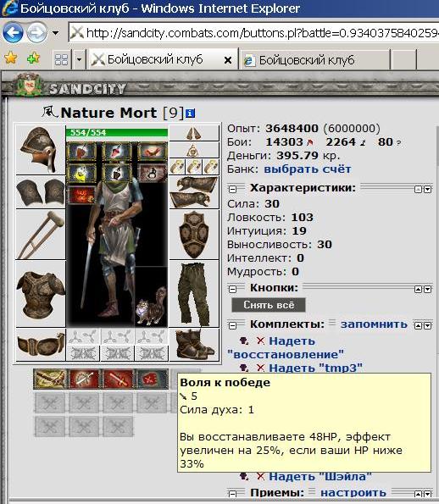Click the yellow cartoon-figure effect icon
The height and width of the screenshot is (504, 439).
pyautogui.click(x=81, y=174)
